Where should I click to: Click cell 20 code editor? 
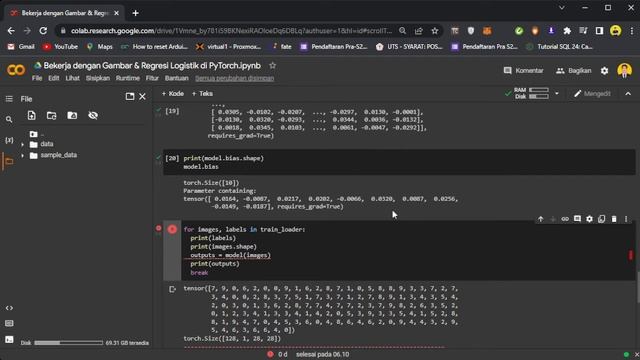(408, 162)
